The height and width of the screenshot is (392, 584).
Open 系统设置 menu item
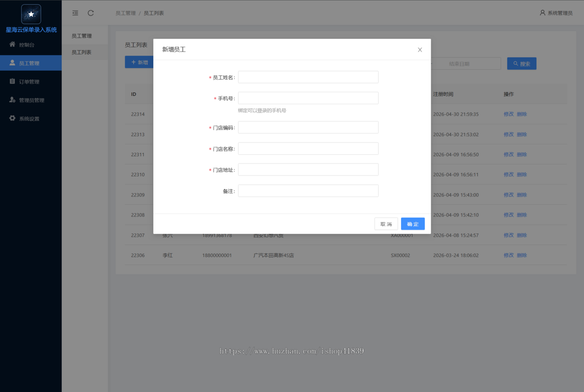click(31, 119)
